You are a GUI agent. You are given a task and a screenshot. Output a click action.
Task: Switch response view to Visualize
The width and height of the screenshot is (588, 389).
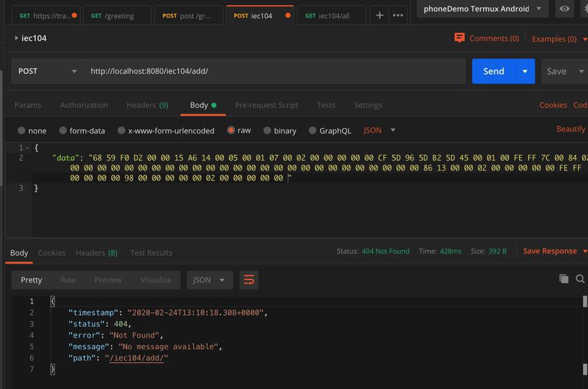click(x=155, y=280)
